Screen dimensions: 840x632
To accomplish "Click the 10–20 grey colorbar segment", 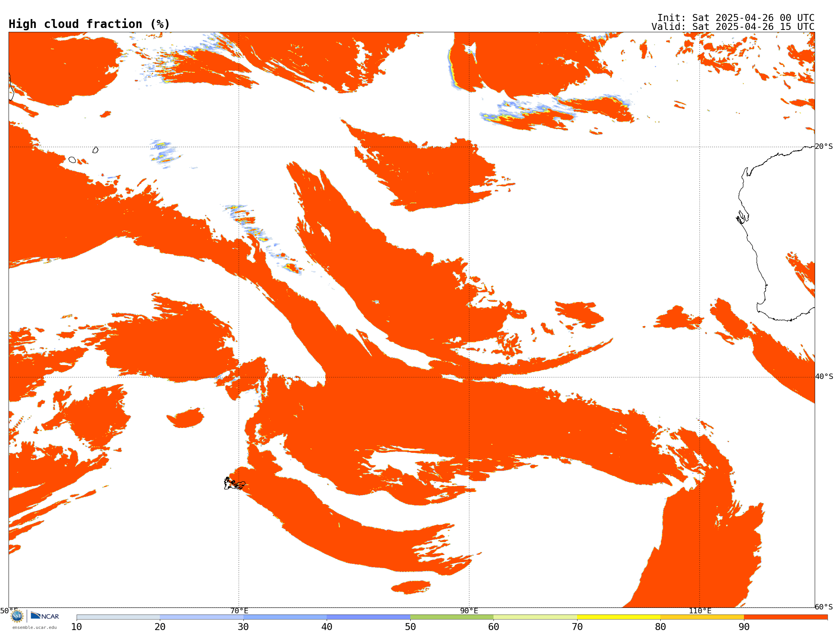I will pyautogui.click(x=118, y=617).
